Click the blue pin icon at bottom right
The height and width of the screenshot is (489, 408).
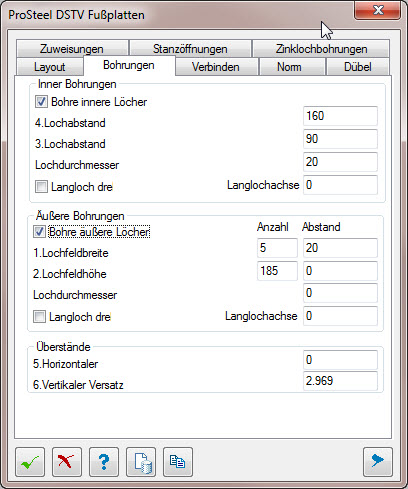(x=378, y=462)
